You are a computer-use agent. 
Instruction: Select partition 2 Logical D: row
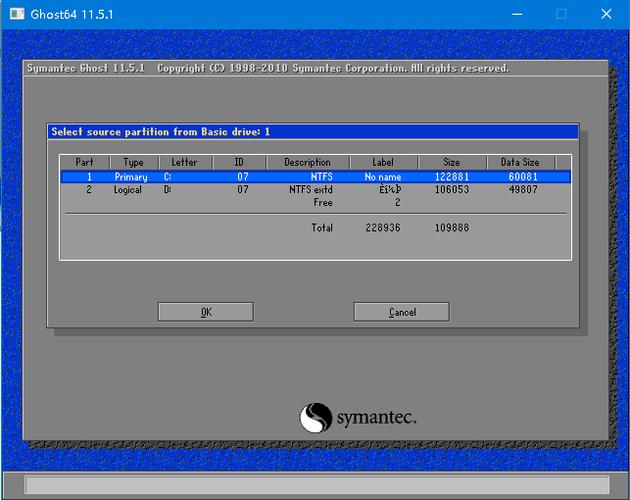click(315, 189)
